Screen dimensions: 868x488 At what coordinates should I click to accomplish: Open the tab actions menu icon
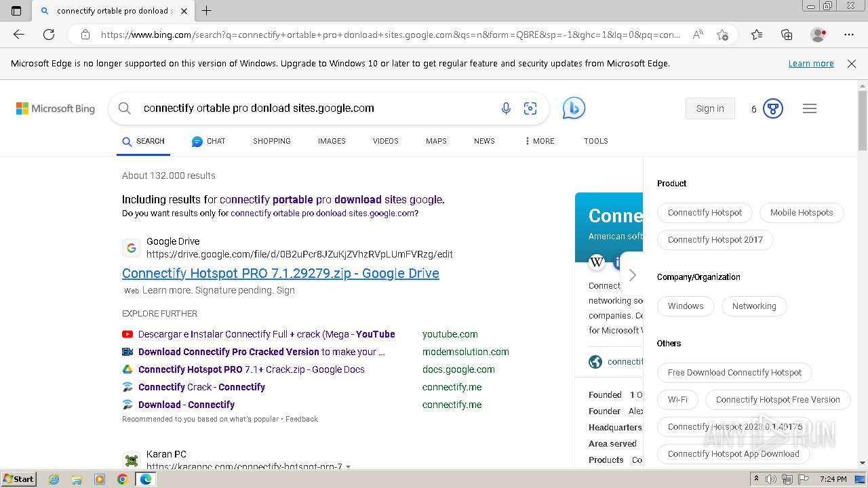point(16,11)
